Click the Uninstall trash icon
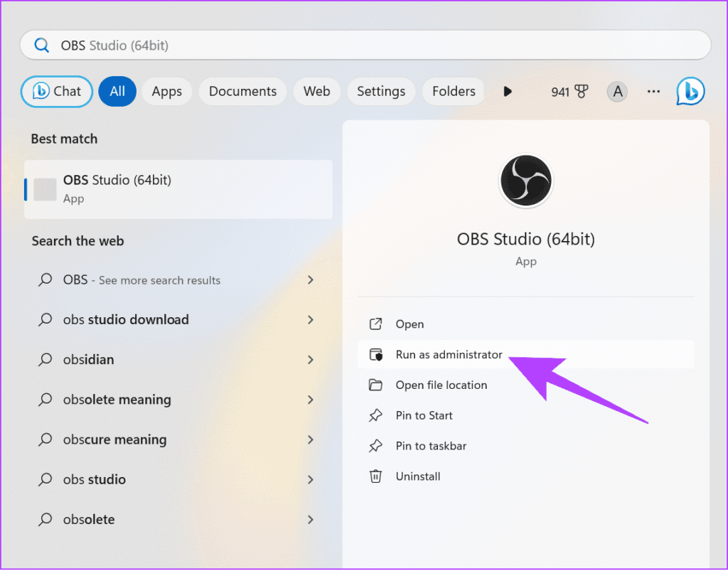Image resolution: width=728 pixels, height=571 pixels. (x=376, y=476)
